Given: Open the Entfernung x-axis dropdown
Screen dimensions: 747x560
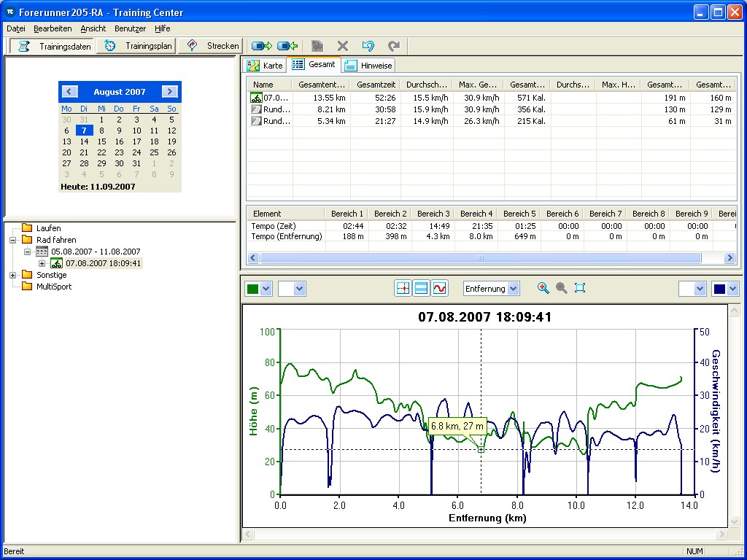Looking at the screenshot, I should (x=513, y=289).
